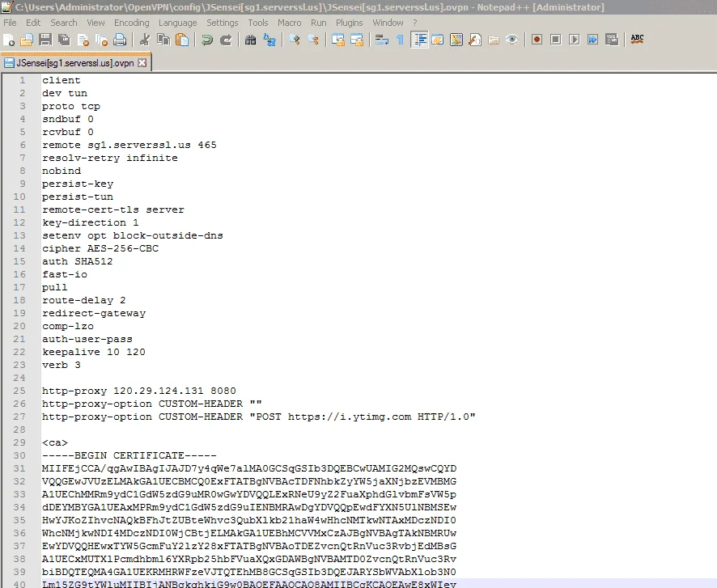Open Replace dialog icon
Image resolution: width=717 pixels, height=588 pixels.
(x=269, y=40)
